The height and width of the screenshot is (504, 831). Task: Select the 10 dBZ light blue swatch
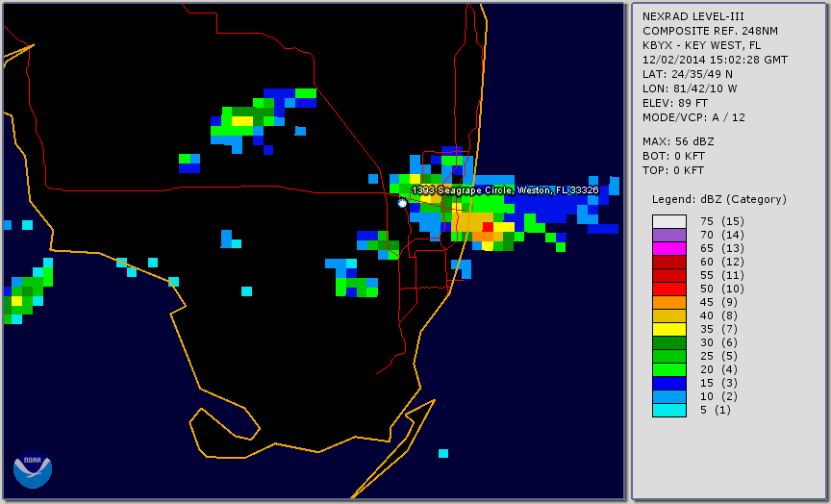pyautogui.click(x=668, y=396)
